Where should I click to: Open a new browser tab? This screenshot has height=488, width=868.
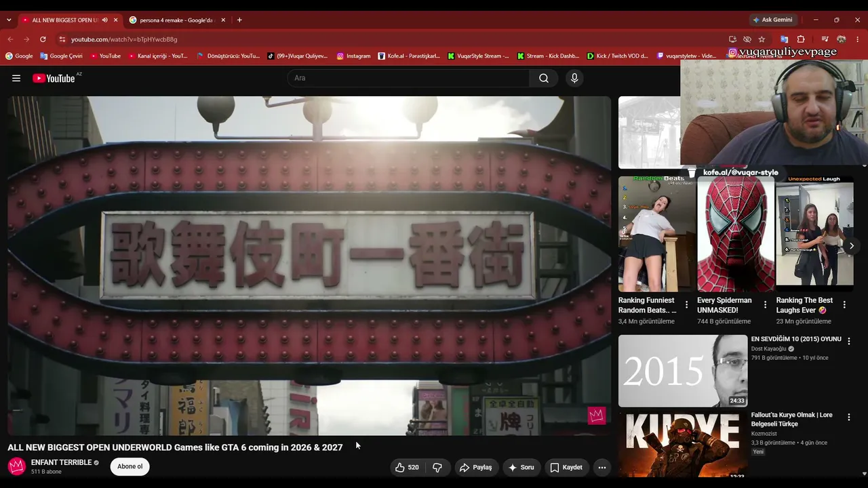(239, 20)
